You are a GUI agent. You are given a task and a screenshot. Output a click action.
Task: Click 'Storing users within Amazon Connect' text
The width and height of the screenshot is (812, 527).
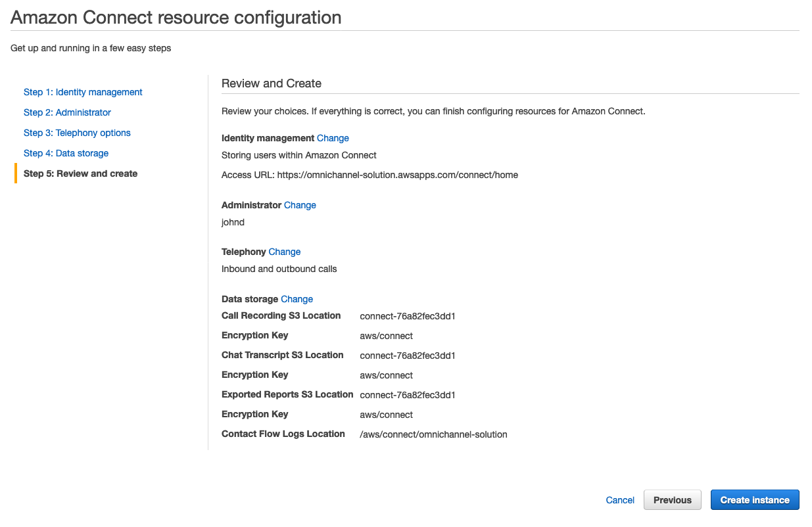(x=299, y=155)
